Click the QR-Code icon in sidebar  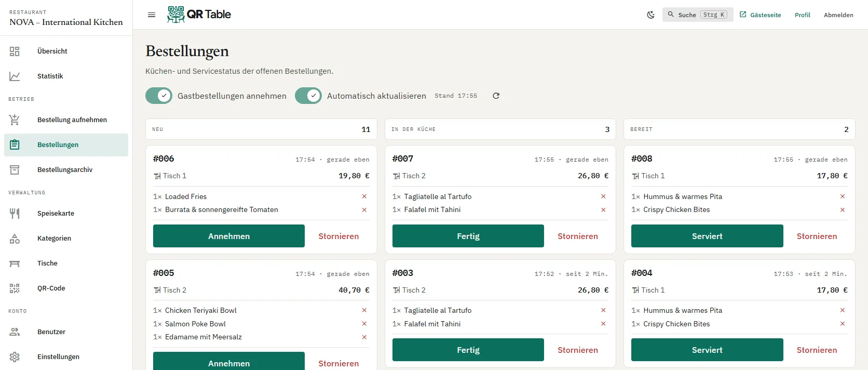click(x=15, y=288)
